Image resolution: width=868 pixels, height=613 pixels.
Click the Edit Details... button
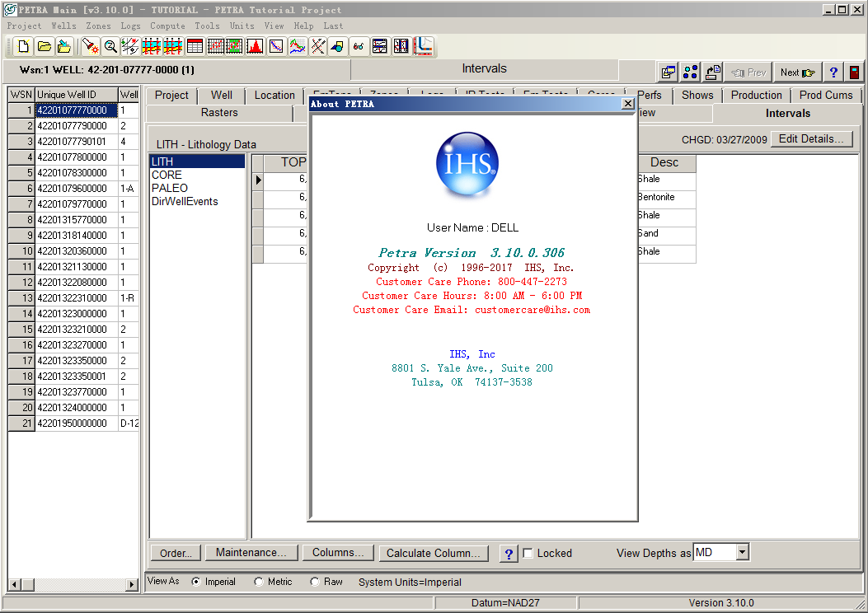pos(811,139)
